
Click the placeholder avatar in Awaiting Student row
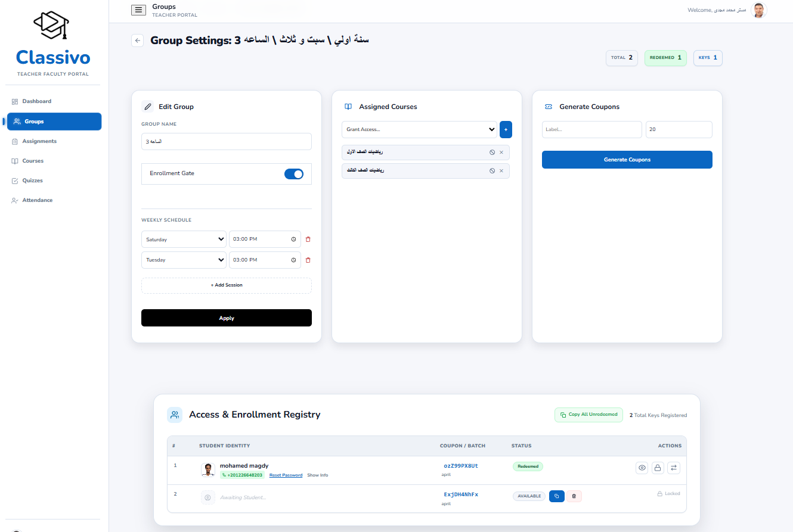coord(207,497)
